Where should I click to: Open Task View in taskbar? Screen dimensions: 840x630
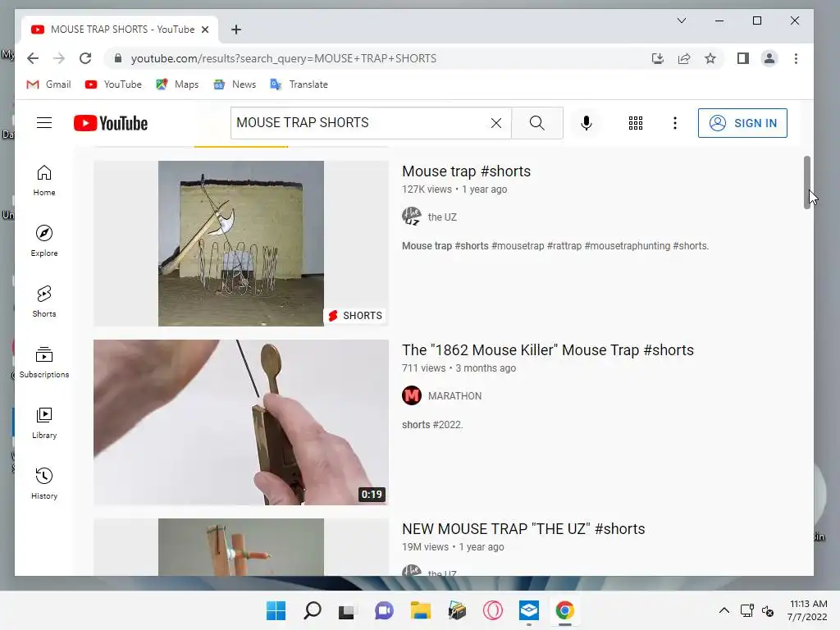(x=347, y=610)
